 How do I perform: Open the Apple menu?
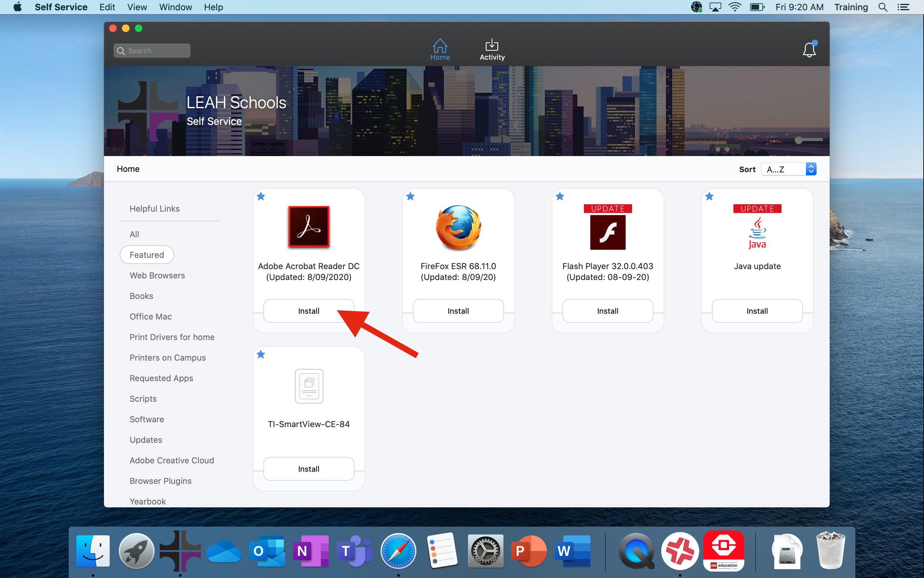click(x=18, y=7)
